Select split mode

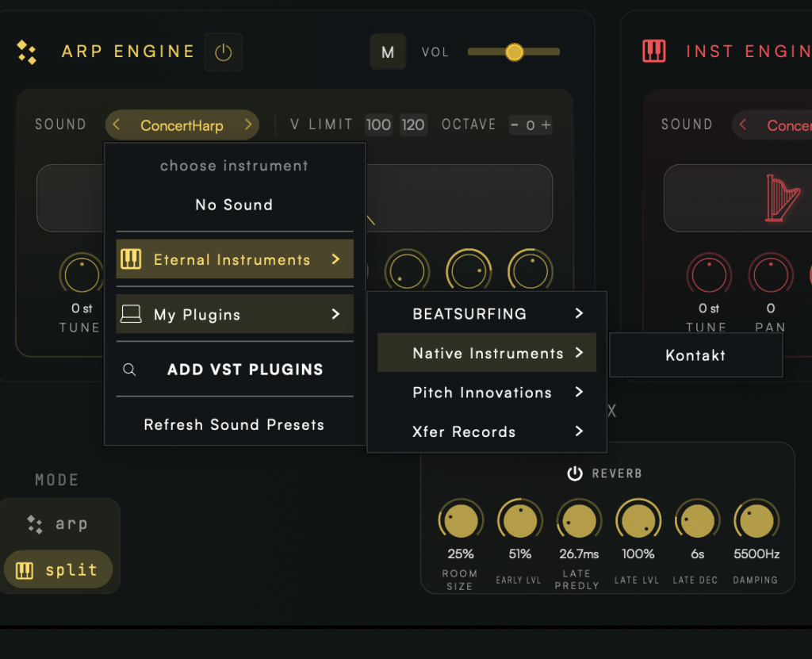58,570
